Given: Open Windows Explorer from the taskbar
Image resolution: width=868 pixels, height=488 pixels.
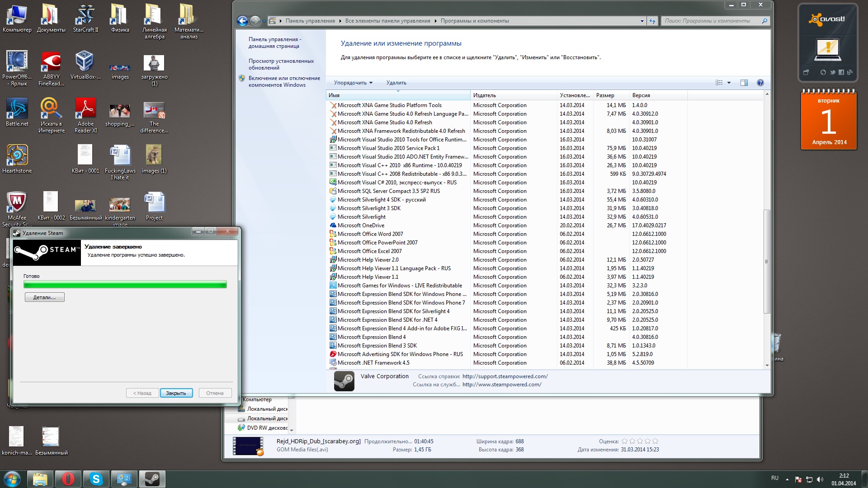Looking at the screenshot, I should [x=40, y=479].
